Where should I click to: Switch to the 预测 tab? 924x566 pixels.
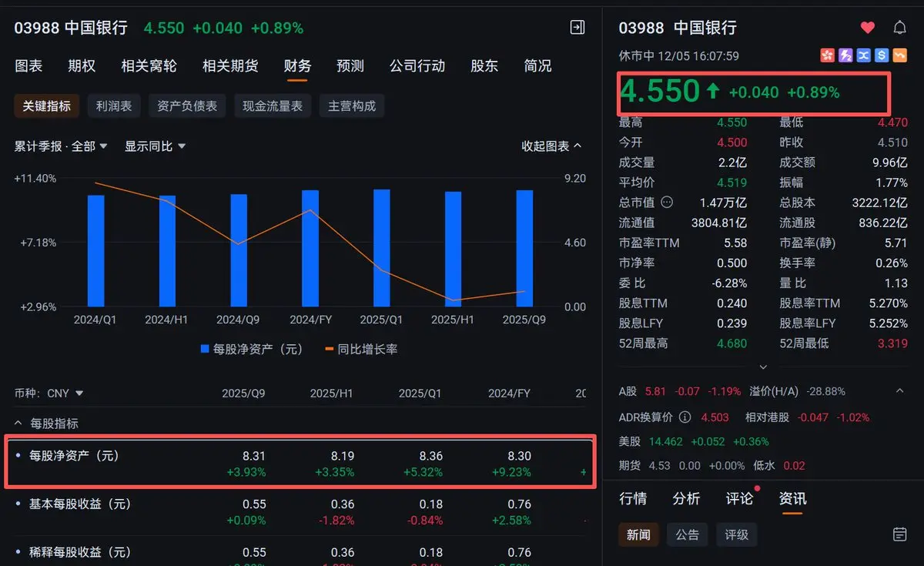point(350,66)
